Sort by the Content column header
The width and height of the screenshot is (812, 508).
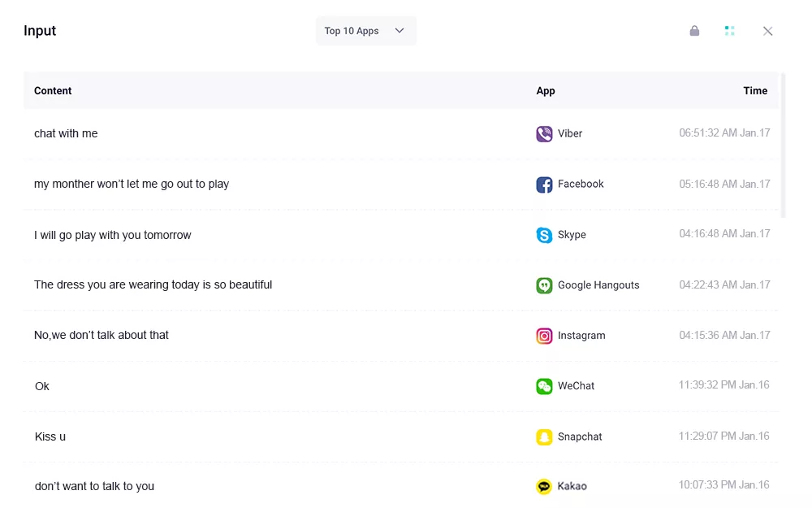pos(53,91)
